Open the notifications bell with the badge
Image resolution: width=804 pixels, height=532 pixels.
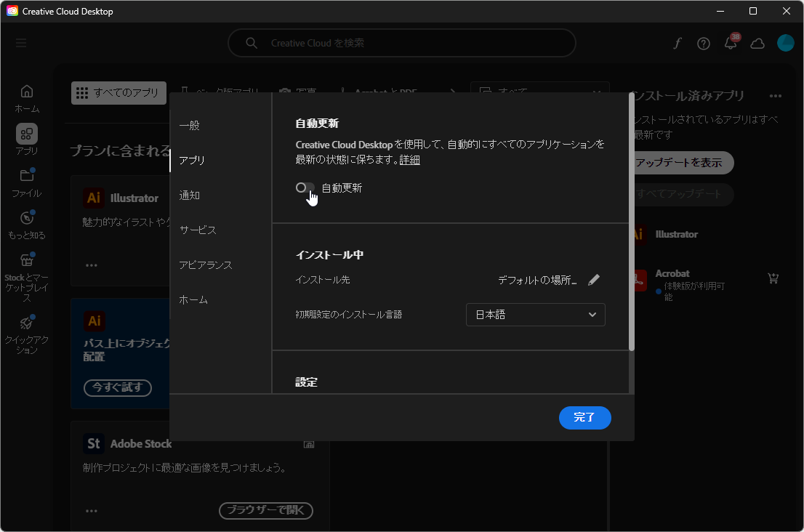pos(730,44)
